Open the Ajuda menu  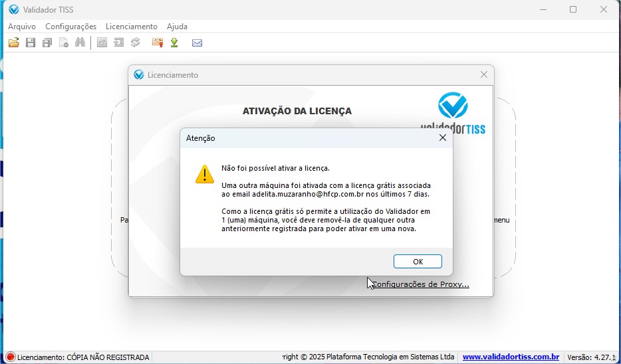177,27
